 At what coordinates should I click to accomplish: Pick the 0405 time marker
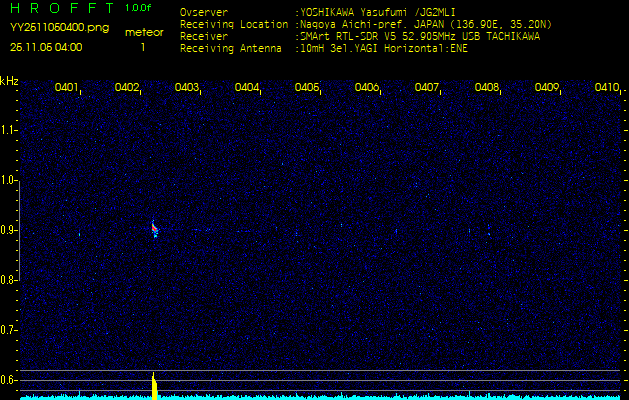(x=307, y=88)
